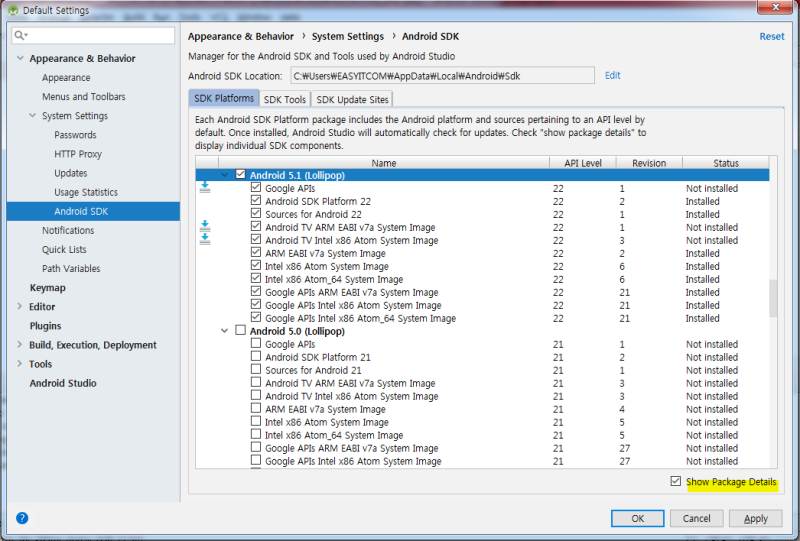The height and width of the screenshot is (541, 800).
Task: Click the OK button
Action: [x=637, y=518]
